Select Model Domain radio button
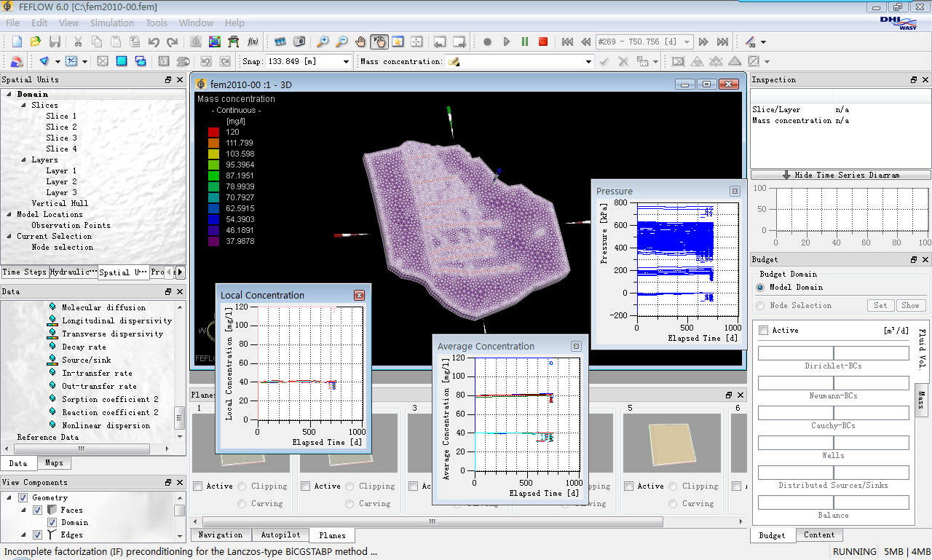The image size is (932, 560). (760, 288)
